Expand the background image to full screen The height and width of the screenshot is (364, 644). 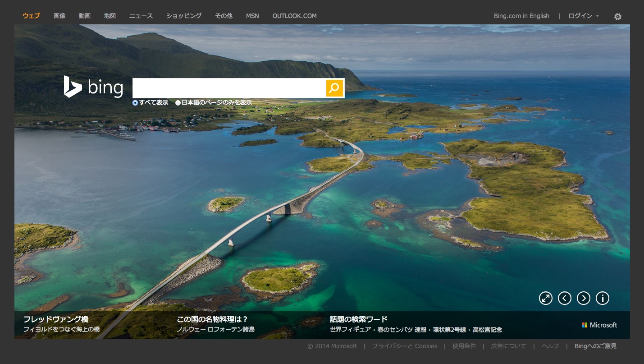(545, 298)
